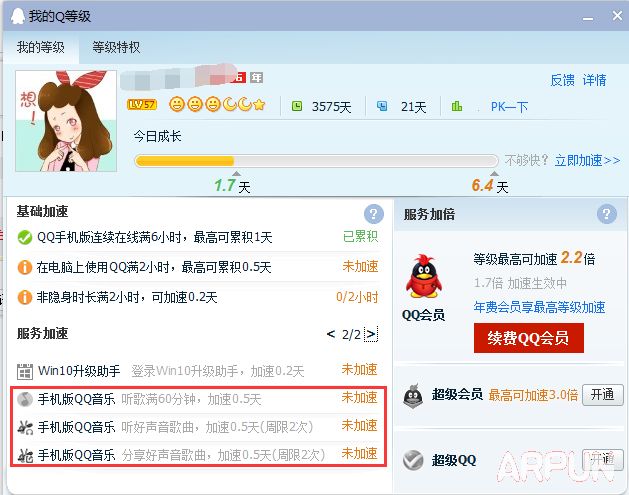Open the 服务加倍 help question mark
The height and width of the screenshot is (495, 629).
coord(607,214)
